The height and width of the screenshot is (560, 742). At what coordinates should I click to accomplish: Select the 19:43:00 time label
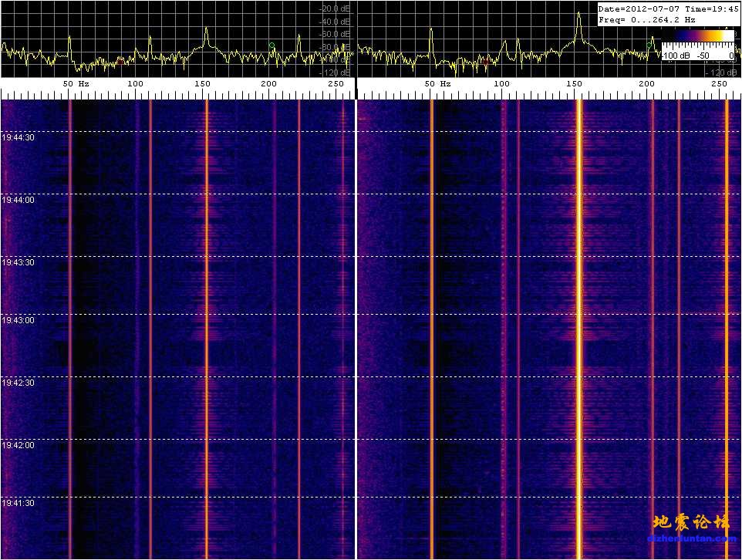(18, 320)
